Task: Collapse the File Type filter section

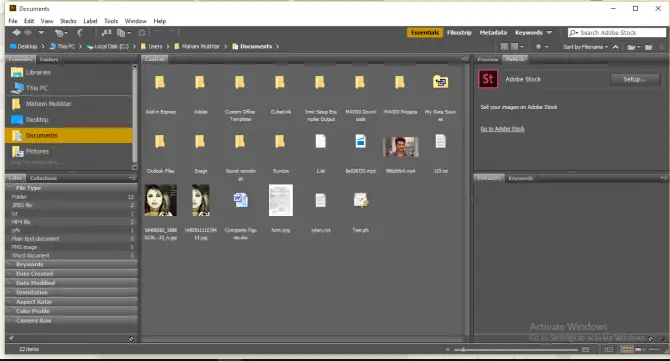Action: tap(71, 188)
